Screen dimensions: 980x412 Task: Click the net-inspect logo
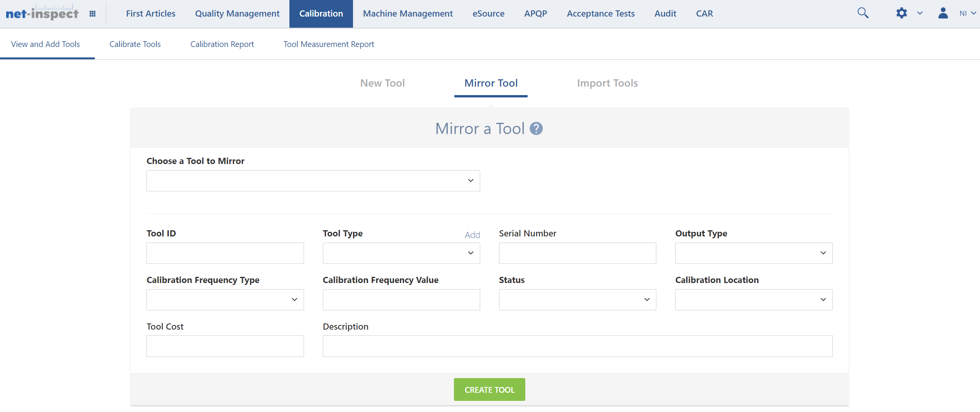click(x=42, y=12)
